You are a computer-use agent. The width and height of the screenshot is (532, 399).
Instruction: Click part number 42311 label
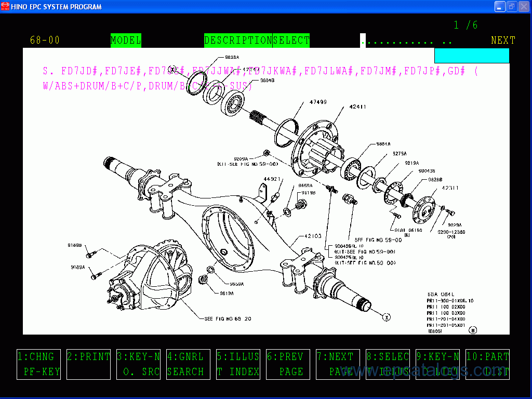(450, 188)
